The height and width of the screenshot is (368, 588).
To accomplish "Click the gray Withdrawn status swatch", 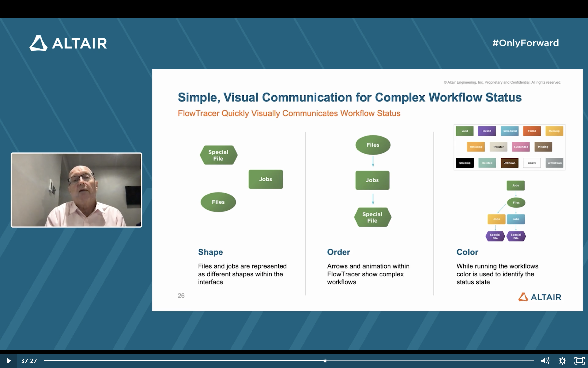I will (555, 163).
